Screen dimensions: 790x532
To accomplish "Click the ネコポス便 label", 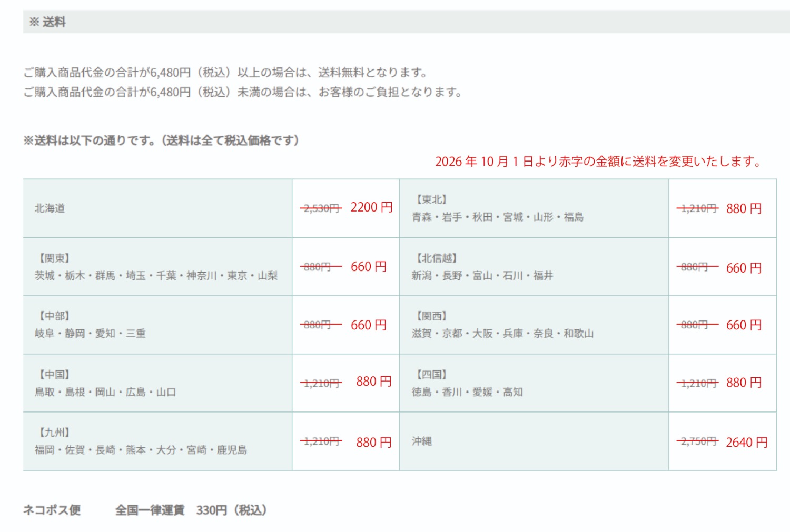I will click(52, 510).
